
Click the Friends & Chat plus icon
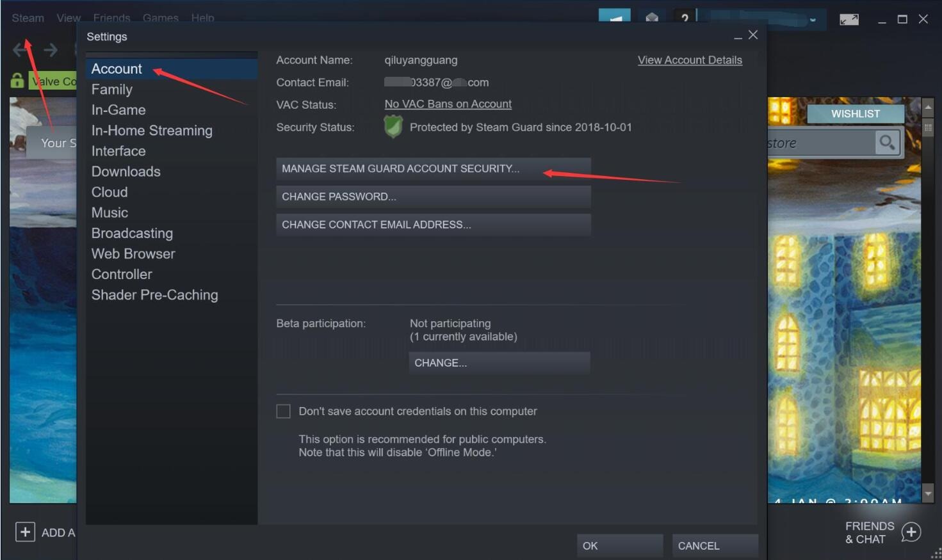[911, 532]
